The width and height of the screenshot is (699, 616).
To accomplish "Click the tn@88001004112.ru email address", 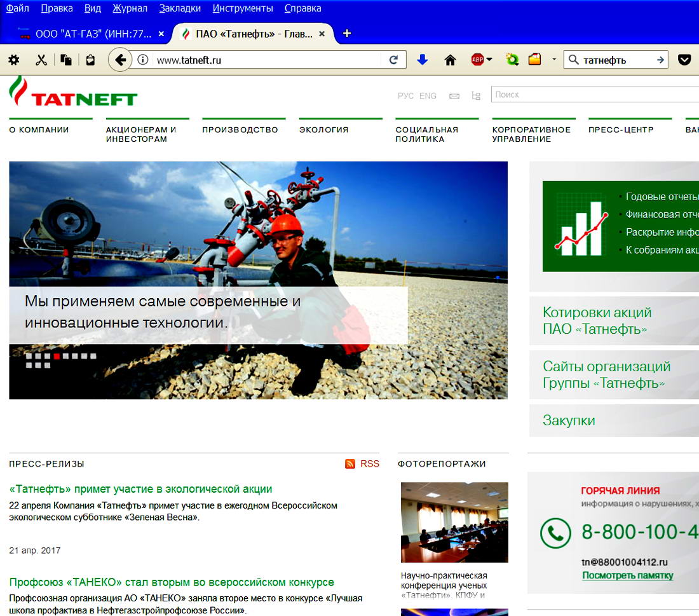I will point(625,562).
